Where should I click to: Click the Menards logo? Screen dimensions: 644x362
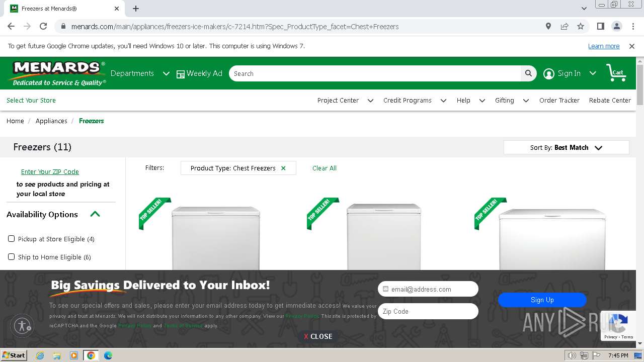[57, 73]
